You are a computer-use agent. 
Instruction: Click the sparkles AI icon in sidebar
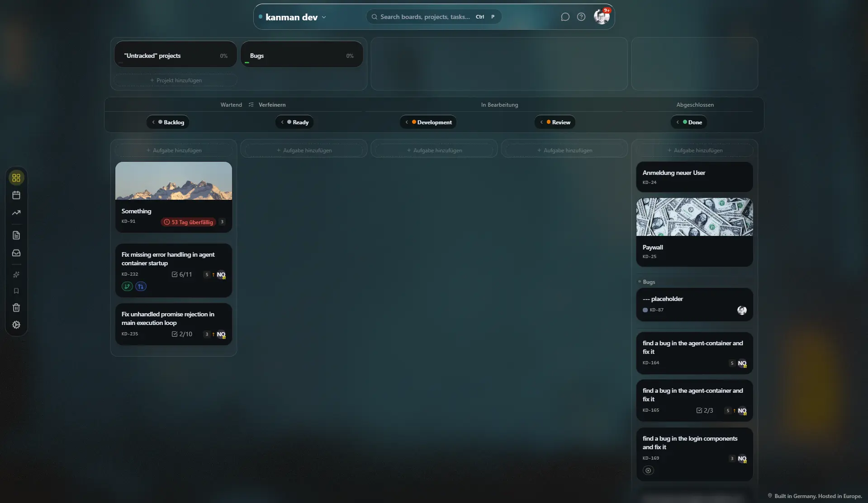click(x=16, y=275)
